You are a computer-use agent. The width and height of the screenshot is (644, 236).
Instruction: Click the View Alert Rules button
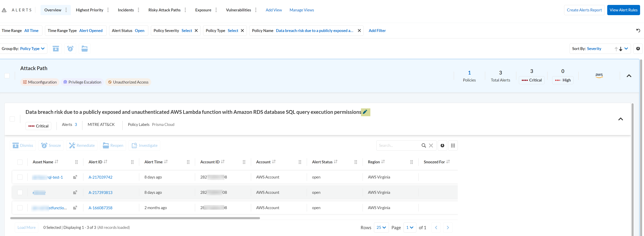pyautogui.click(x=623, y=10)
